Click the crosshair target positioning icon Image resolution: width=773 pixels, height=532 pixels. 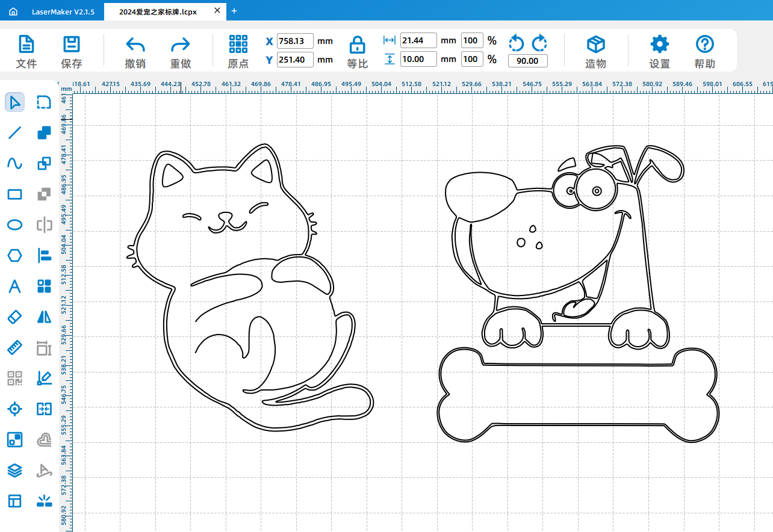tap(15, 409)
